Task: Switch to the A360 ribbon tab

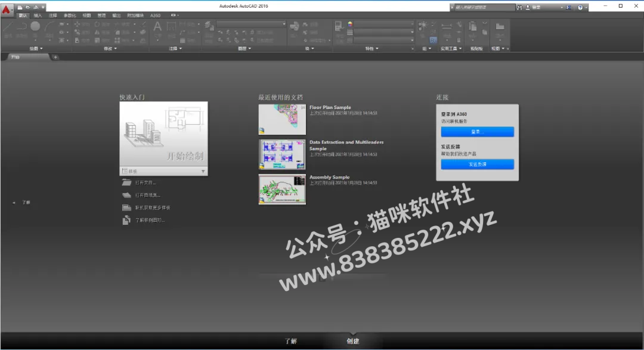Action: [155, 15]
